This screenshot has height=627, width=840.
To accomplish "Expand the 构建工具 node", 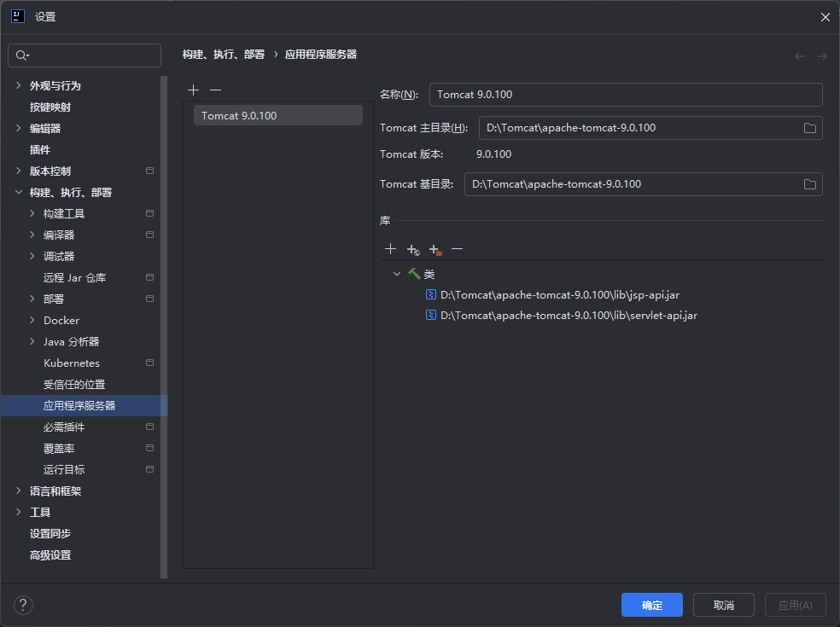I will (32, 213).
